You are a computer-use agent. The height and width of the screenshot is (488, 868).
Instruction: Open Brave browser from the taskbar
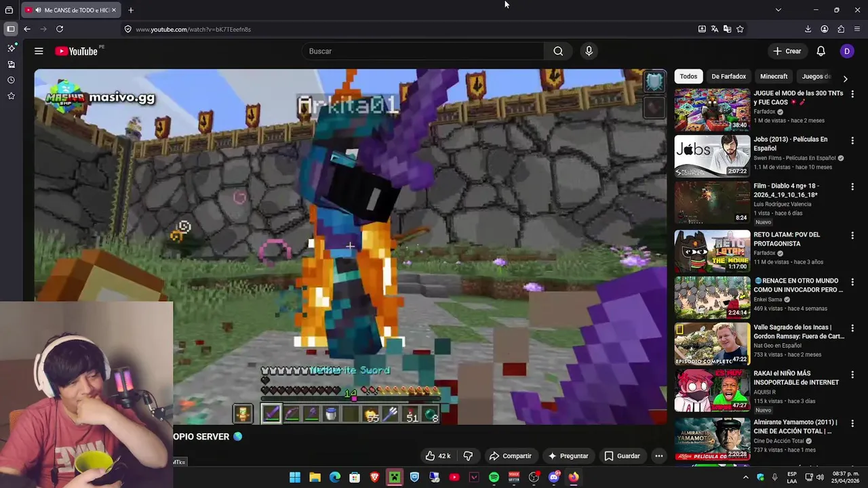pyautogui.click(x=374, y=477)
